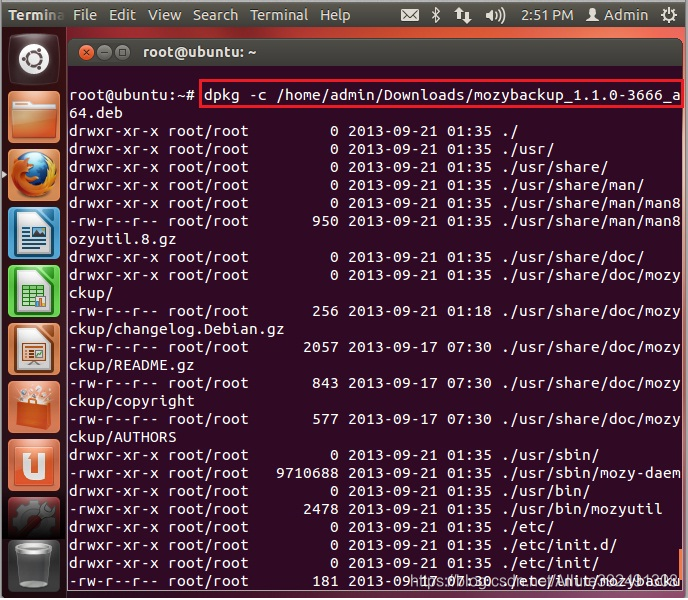Screen dimensions: 688x600
Task: Click the ckup/README.gz text
Action: pos(131,366)
